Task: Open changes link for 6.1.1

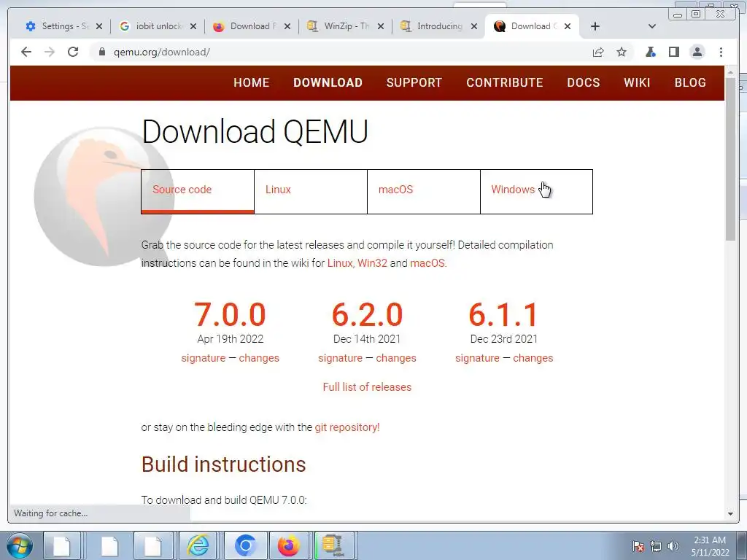Action: 533,358
